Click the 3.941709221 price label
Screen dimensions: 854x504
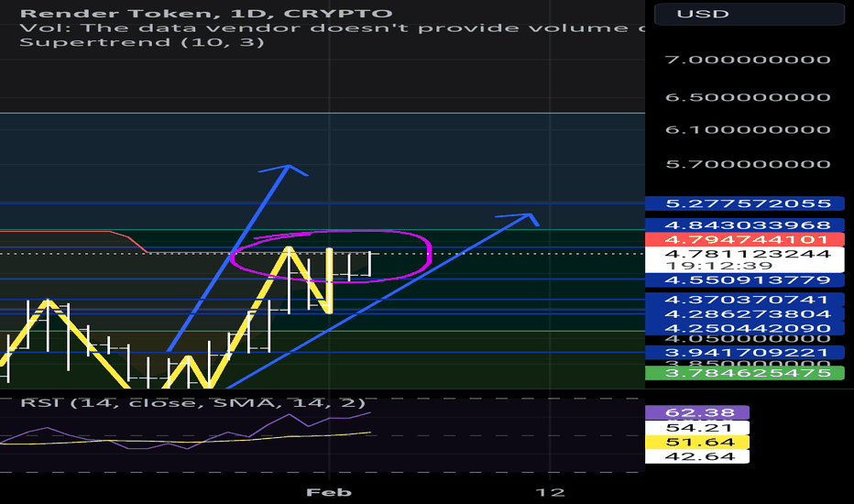pos(745,353)
